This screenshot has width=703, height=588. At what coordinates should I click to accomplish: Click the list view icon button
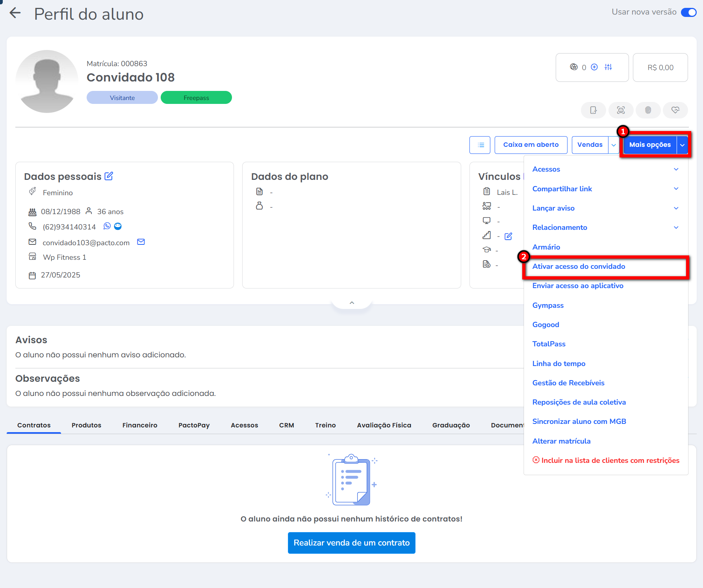pyautogui.click(x=480, y=145)
